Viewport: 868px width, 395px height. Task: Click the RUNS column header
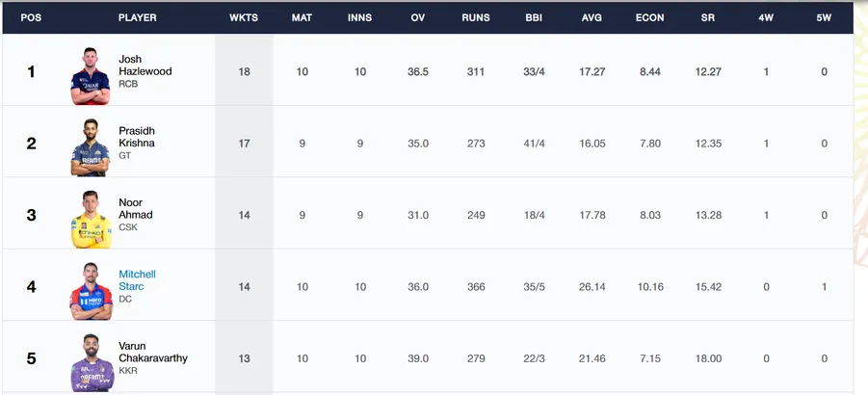(x=476, y=17)
